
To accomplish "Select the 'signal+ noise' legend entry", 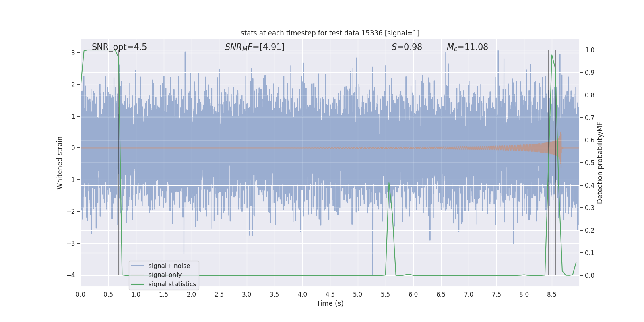I will (169, 266).
